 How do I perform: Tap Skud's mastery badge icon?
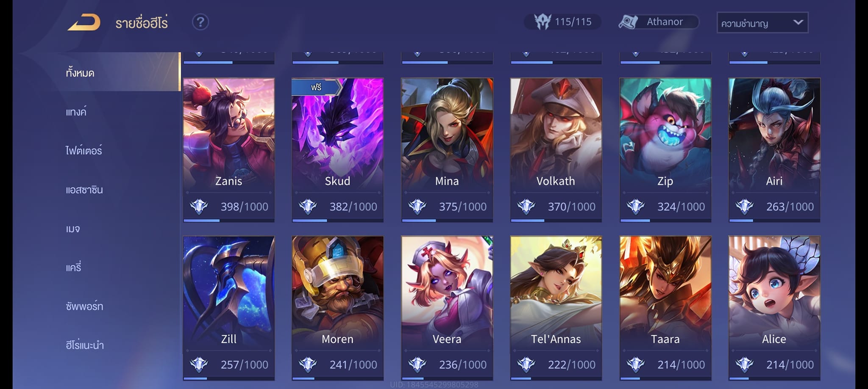point(308,207)
